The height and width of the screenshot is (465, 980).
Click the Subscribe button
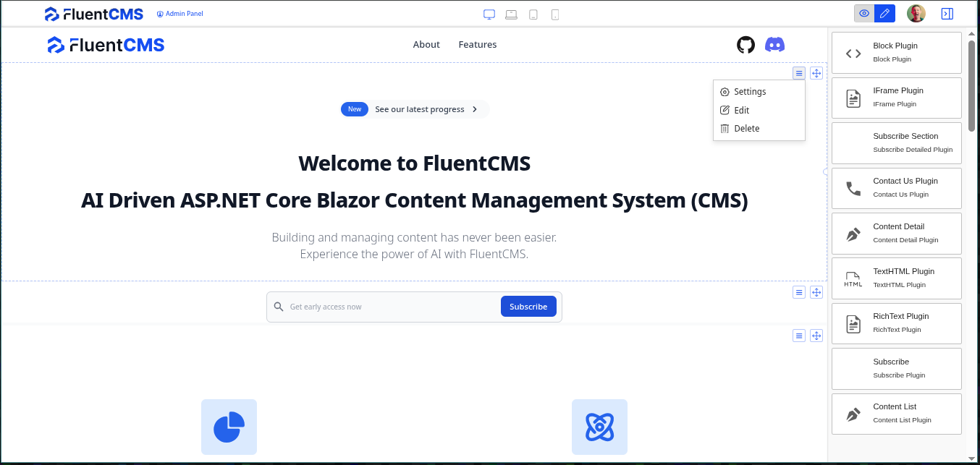coord(528,307)
